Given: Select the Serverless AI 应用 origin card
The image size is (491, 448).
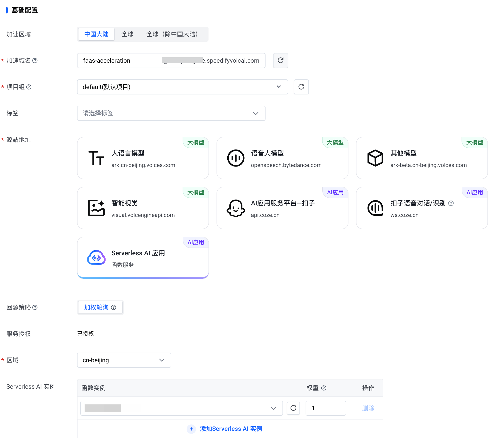Looking at the screenshot, I should point(143,258).
